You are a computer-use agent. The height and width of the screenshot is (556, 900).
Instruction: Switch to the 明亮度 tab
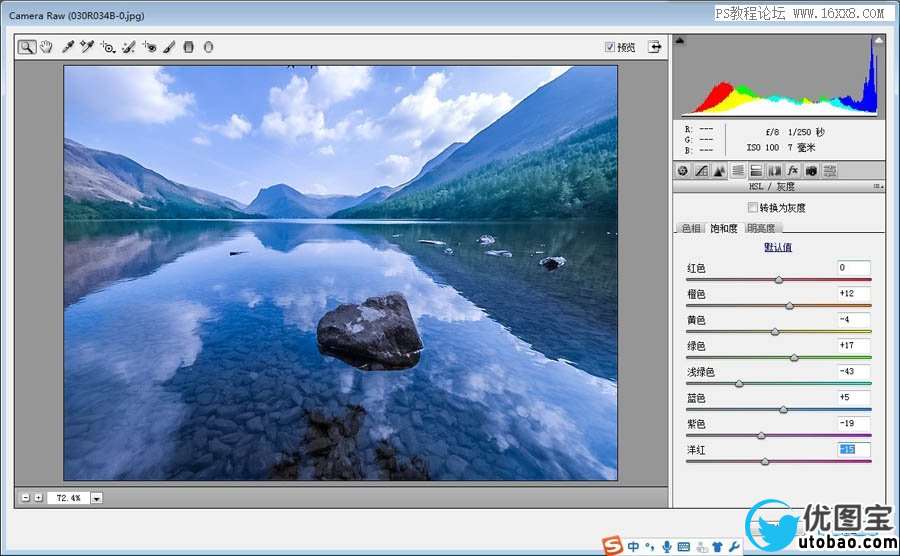coord(761,228)
